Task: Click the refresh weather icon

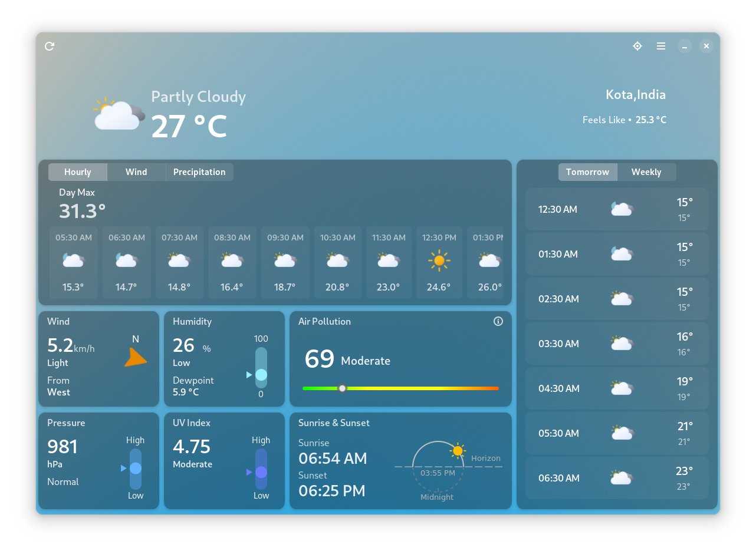Action: tap(50, 46)
